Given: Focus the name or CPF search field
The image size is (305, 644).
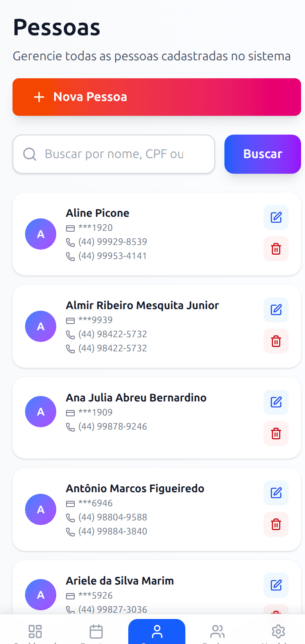Looking at the screenshot, I should tap(117, 154).
